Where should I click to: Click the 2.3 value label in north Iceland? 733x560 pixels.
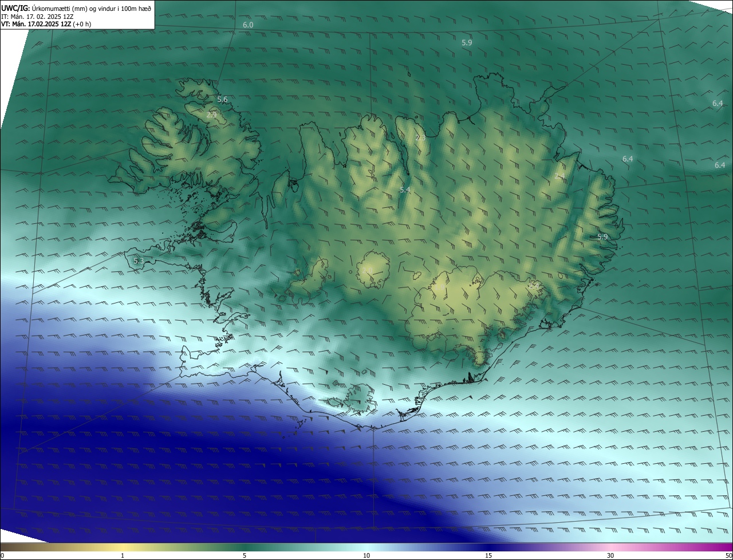(x=420, y=138)
